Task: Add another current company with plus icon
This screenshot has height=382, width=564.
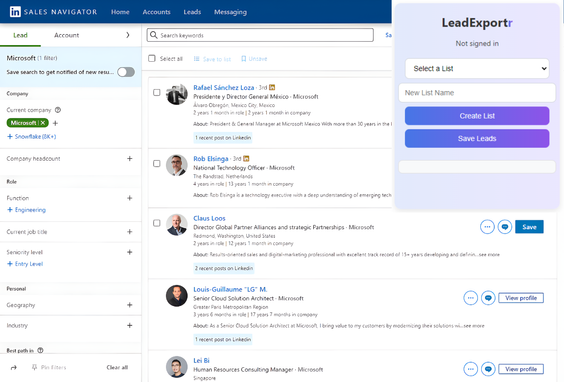Action: 55,123
